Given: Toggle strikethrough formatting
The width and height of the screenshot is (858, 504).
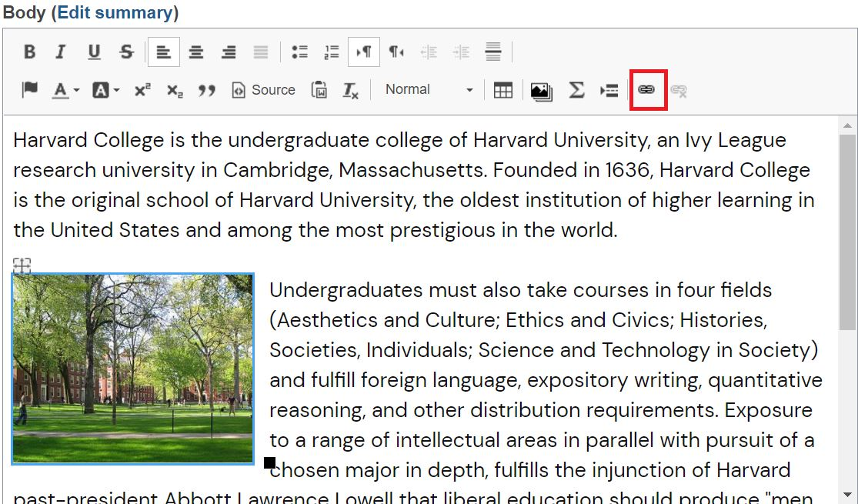Looking at the screenshot, I should pos(126,52).
